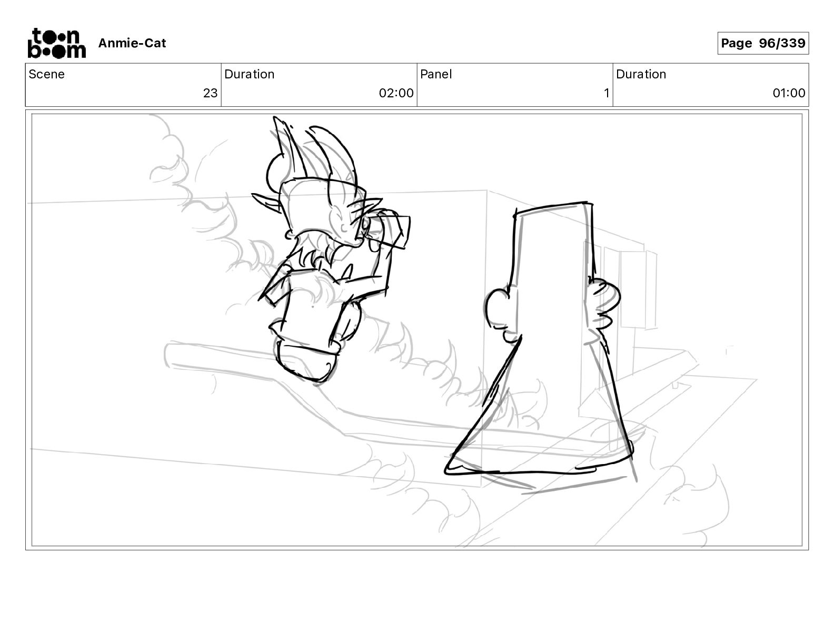Select the scene number '23'
Screen dimensions: 834x644
[x=210, y=93]
